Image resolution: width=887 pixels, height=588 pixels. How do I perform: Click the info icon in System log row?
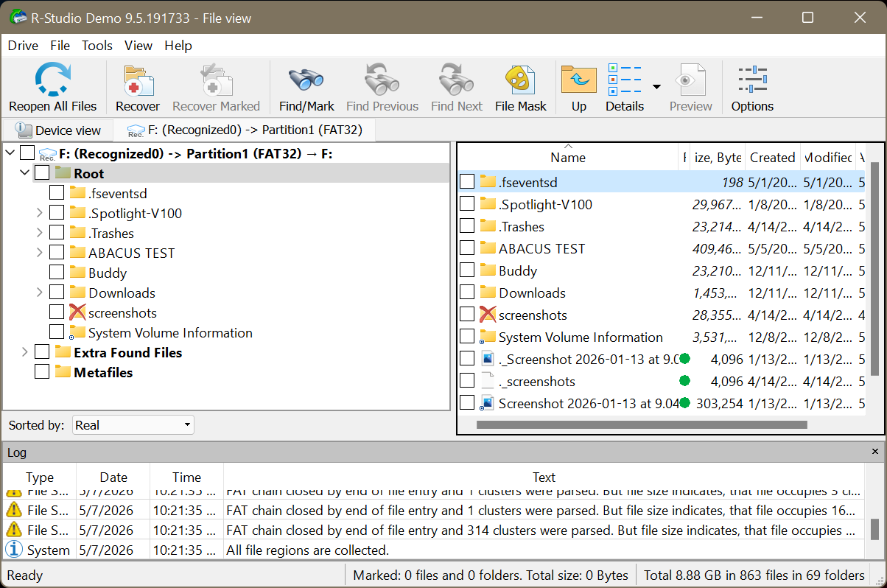[13, 550]
